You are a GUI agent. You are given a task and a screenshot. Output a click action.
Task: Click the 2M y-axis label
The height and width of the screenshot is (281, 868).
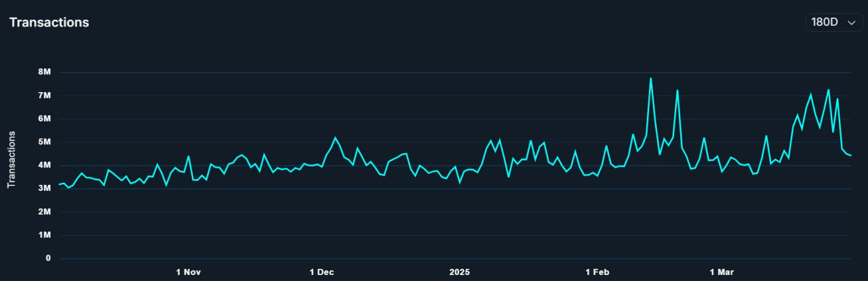pos(44,212)
